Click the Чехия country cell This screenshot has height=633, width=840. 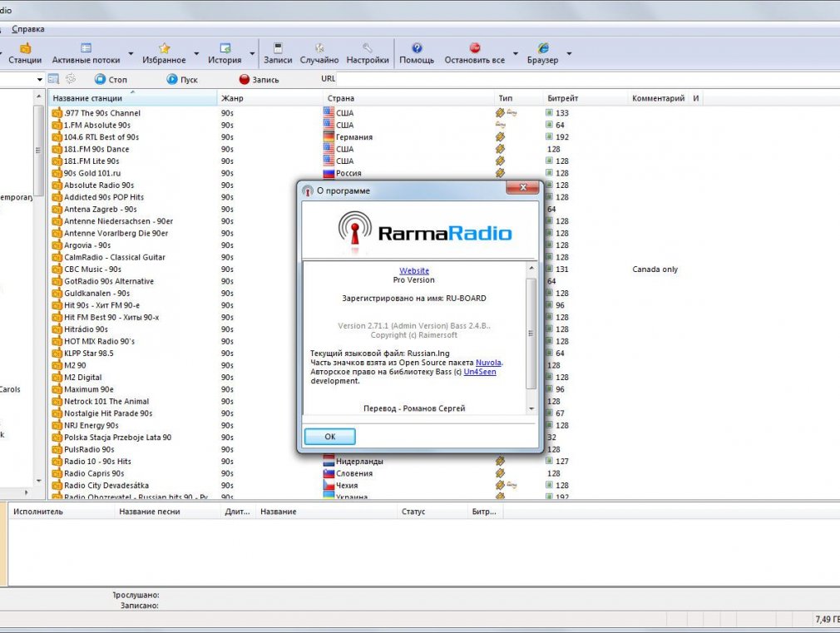point(347,486)
